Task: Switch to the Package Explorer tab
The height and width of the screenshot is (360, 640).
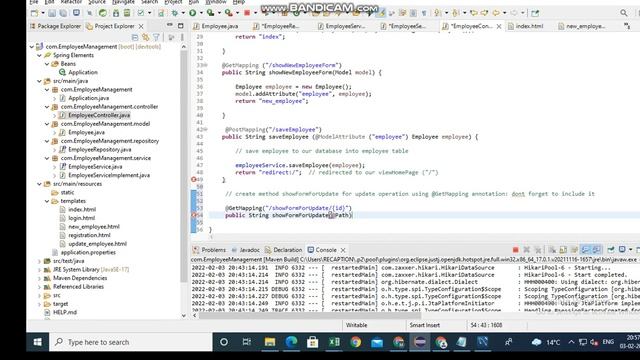Action: pyautogui.click(x=56, y=26)
